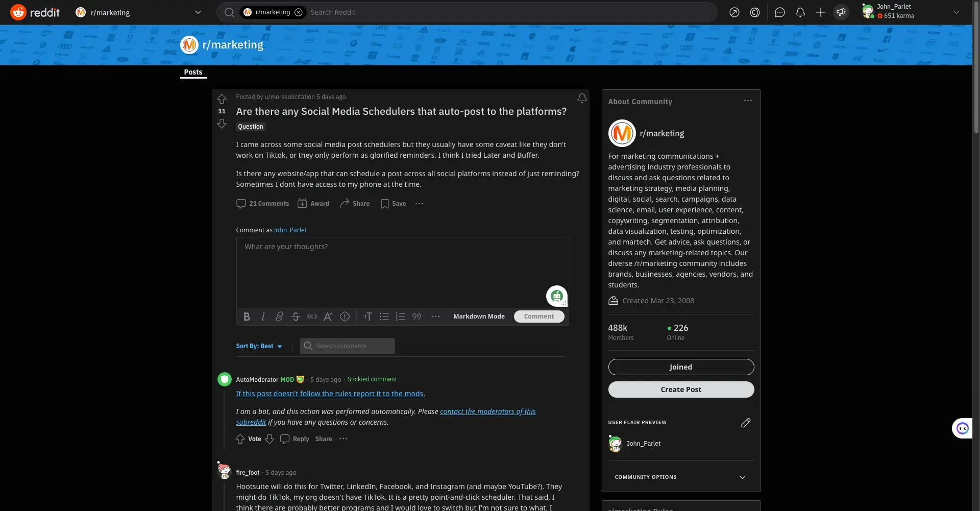Click the Search comments field
This screenshot has width=980, height=511.
coord(352,346)
